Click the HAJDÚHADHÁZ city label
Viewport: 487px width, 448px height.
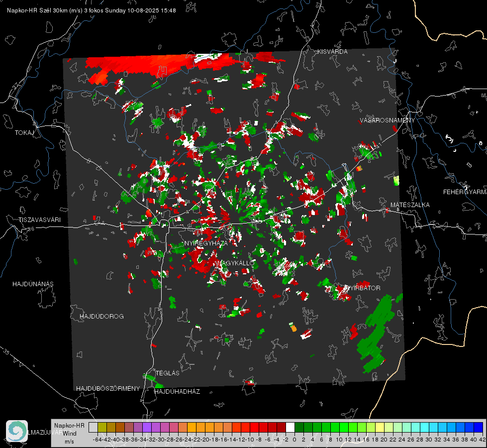177,392
